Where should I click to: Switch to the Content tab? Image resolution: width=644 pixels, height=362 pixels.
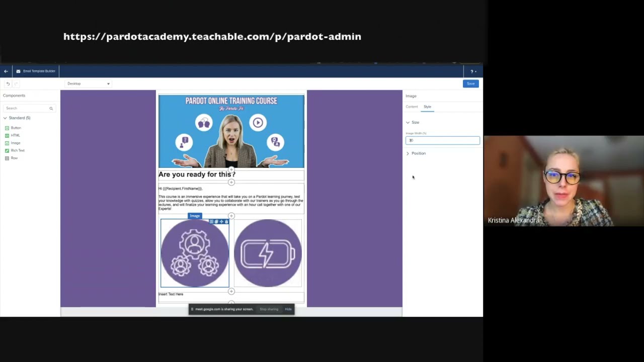point(412,107)
